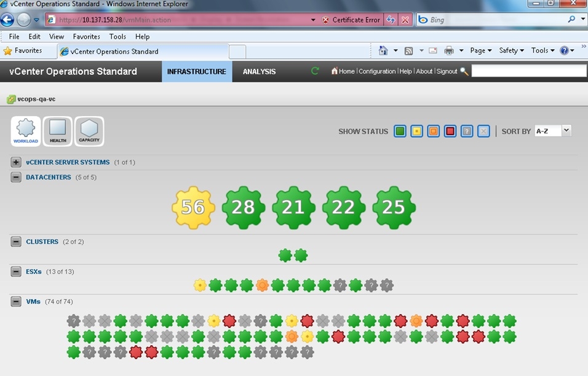The height and width of the screenshot is (376, 588).
Task: Open a new blank browser tab
Action: 237,52
